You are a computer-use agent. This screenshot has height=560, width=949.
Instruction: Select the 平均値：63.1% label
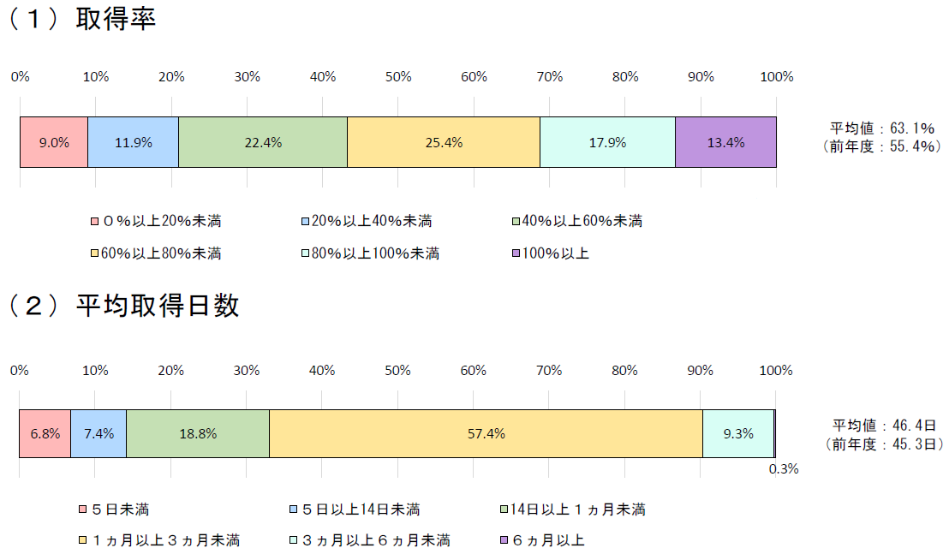point(882,128)
